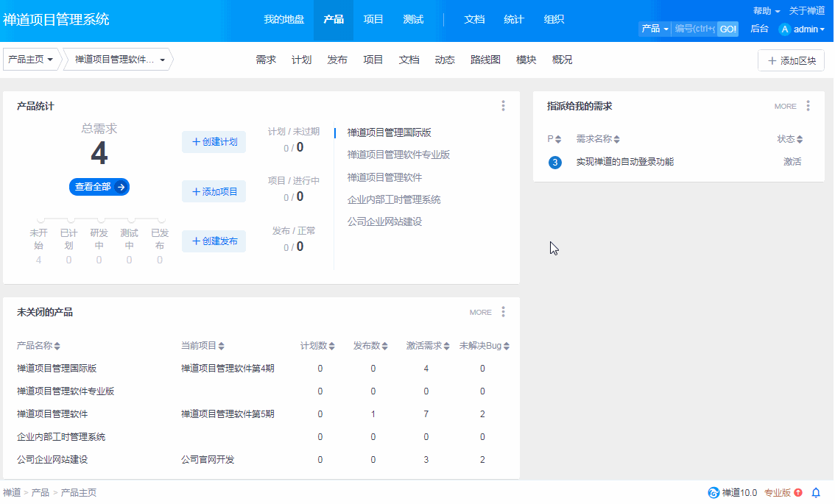Expand the 产品主页 dropdown
Viewport: 835px width, 504px height.
click(30, 60)
